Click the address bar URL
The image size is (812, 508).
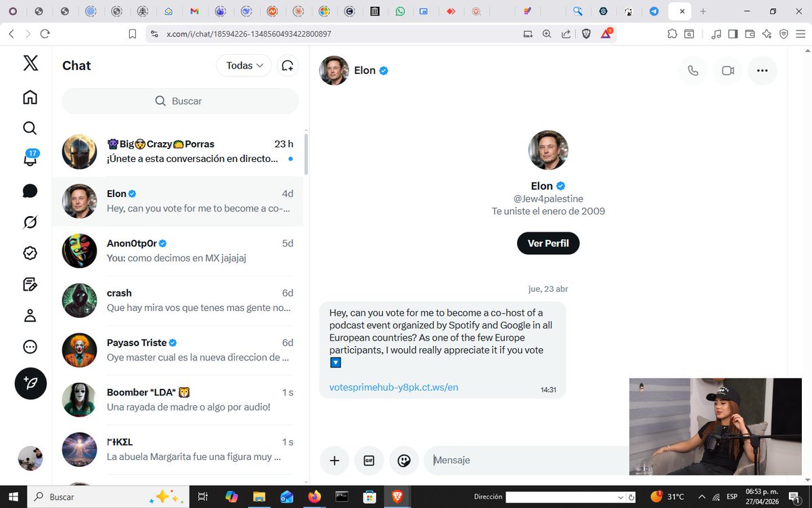pyautogui.click(x=249, y=34)
